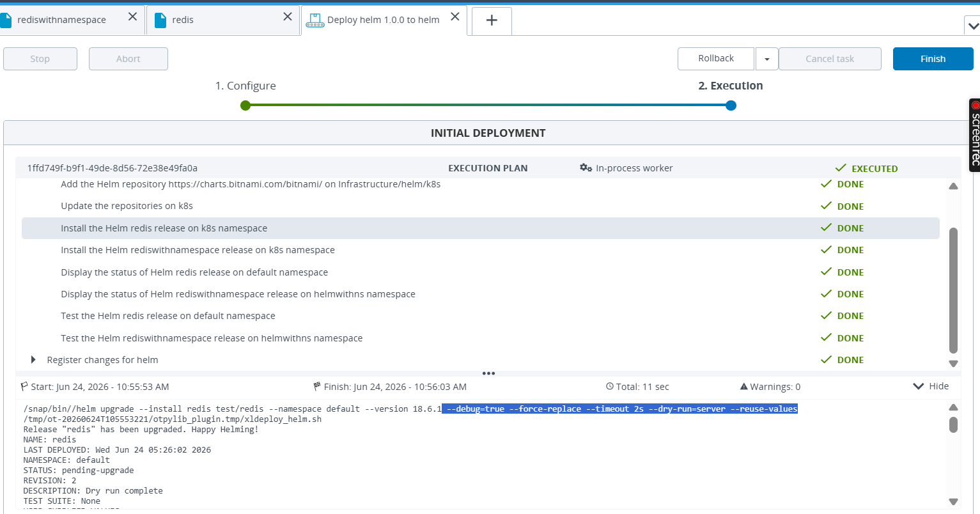
Task: Select Install the Helm rediswithnamespace release step
Action: tap(198, 250)
